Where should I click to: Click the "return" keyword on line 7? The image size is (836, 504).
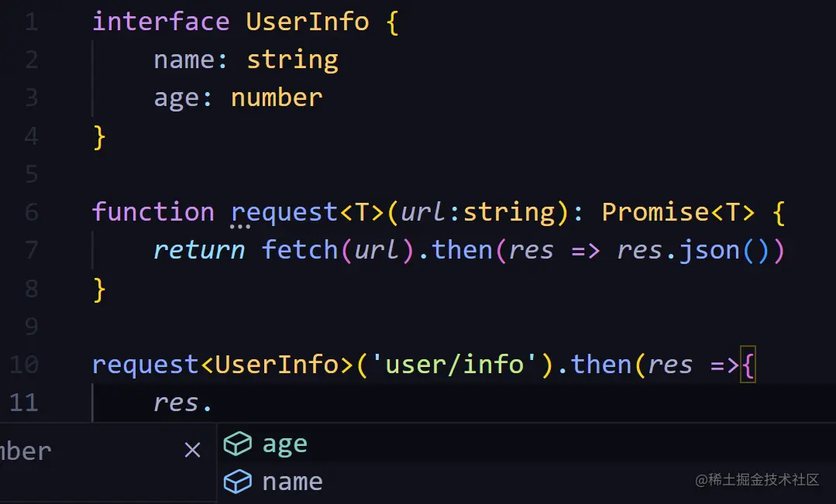[x=199, y=250]
